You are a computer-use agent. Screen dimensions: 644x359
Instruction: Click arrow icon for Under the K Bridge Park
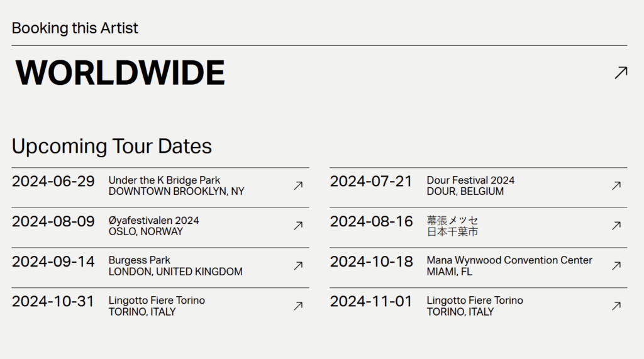click(298, 185)
